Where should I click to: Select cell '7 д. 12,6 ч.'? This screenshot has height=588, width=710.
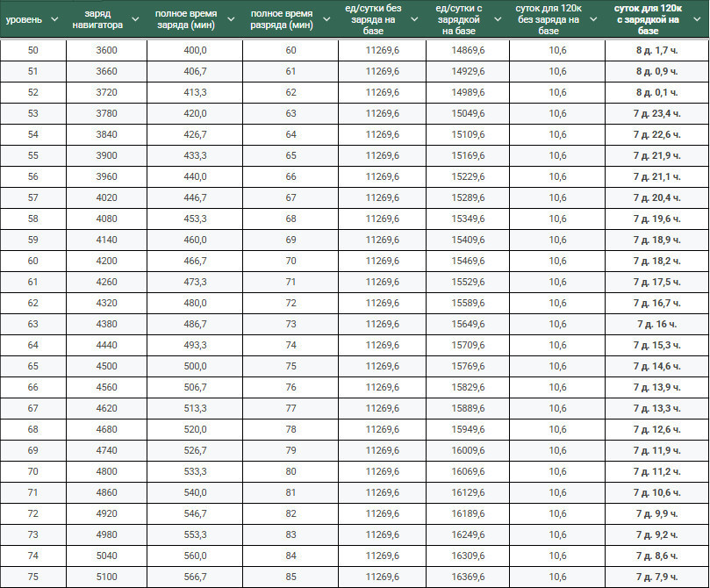click(657, 429)
